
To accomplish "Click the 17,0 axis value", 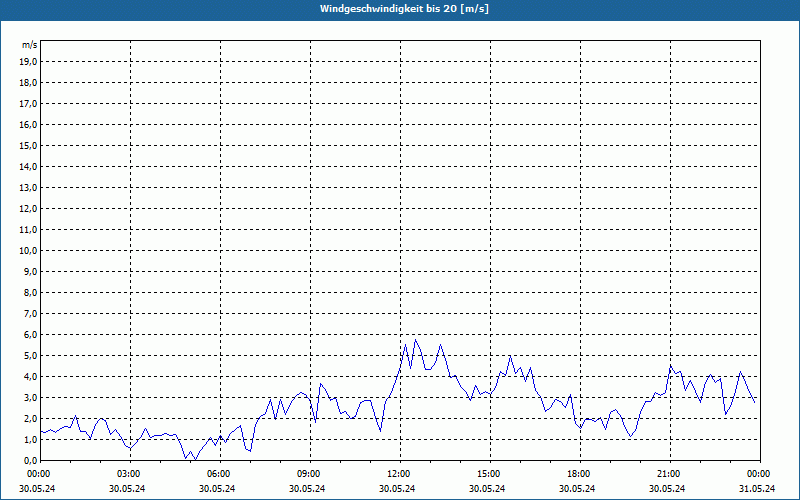I will tap(28, 104).
